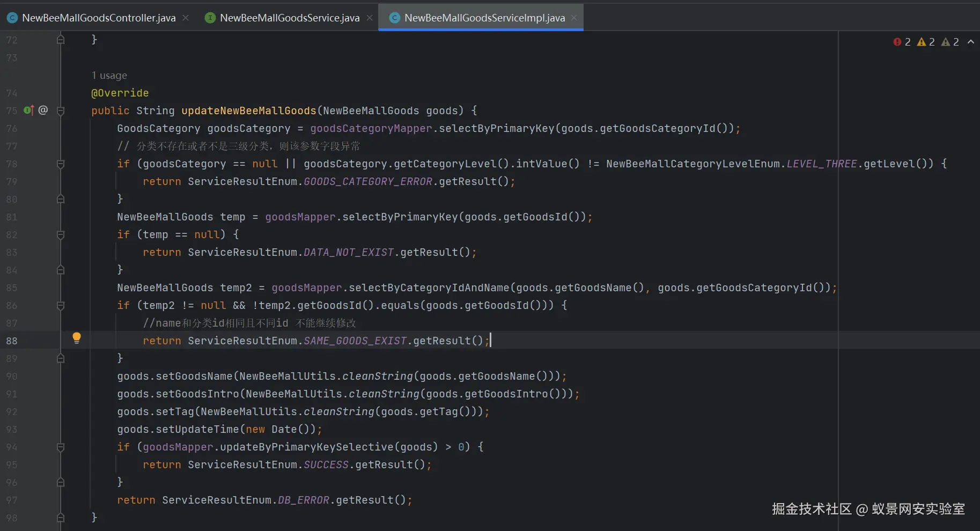Open the "1 usage" code hint

point(109,75)
